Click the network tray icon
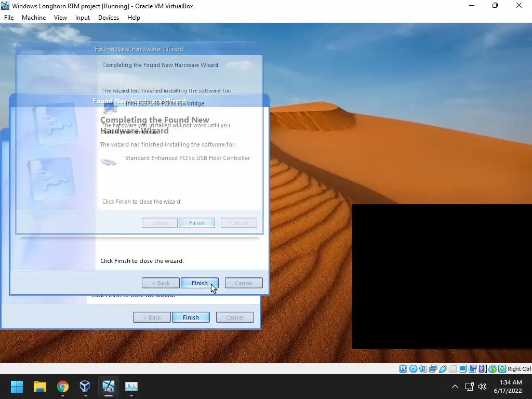Viewport: 532px width, 399px height. [470, 387]
